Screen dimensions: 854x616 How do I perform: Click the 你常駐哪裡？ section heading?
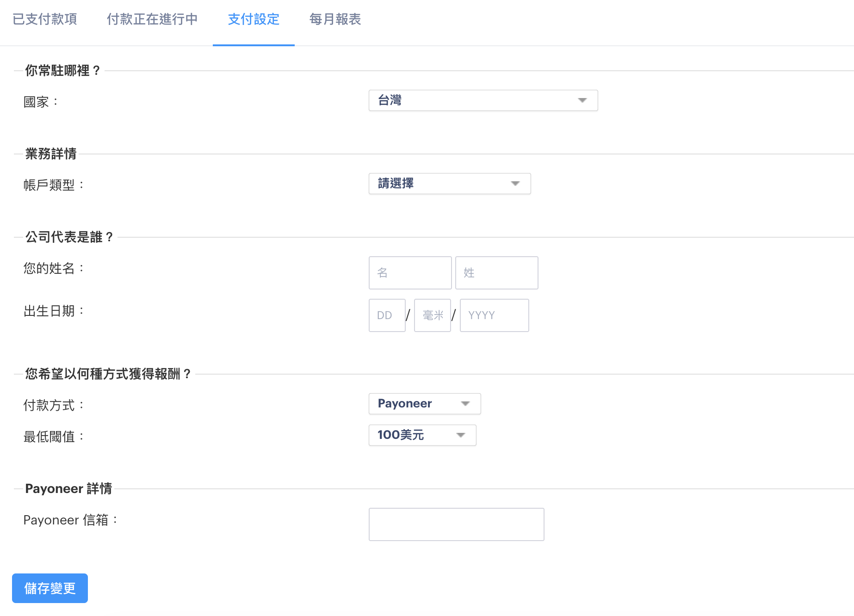[x=62, y=70]
